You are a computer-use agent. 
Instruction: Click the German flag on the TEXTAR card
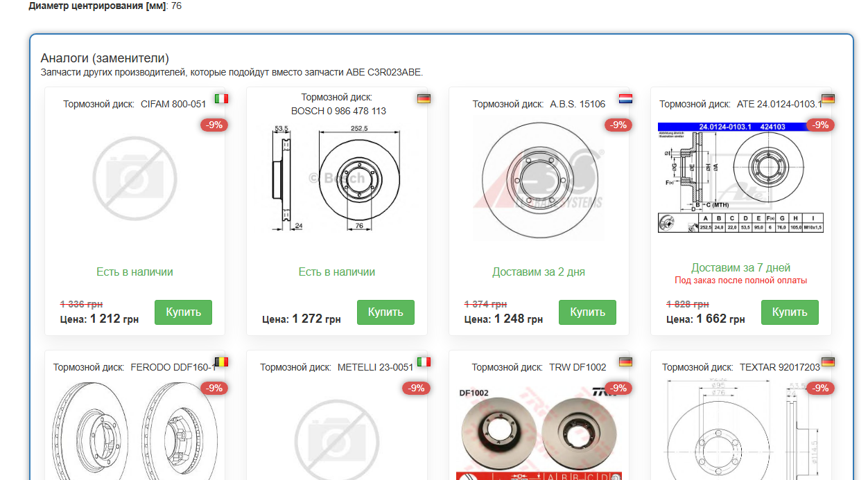(828, 362)
